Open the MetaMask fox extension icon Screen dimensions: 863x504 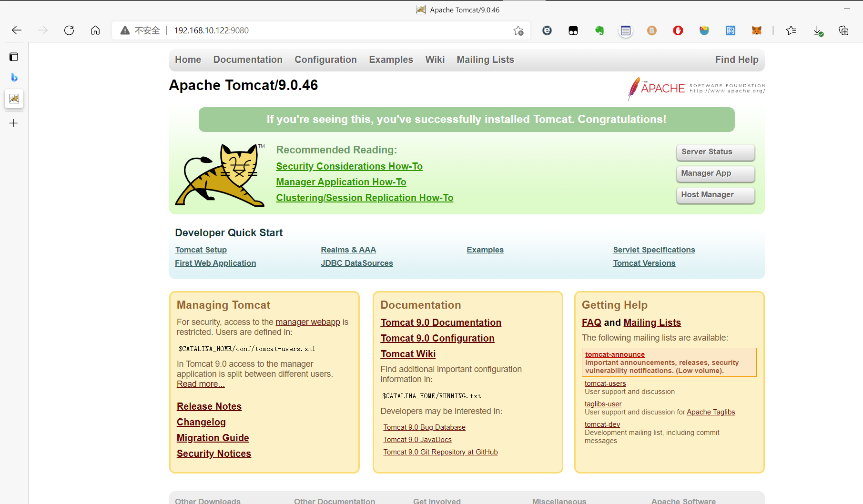point(757,30)
